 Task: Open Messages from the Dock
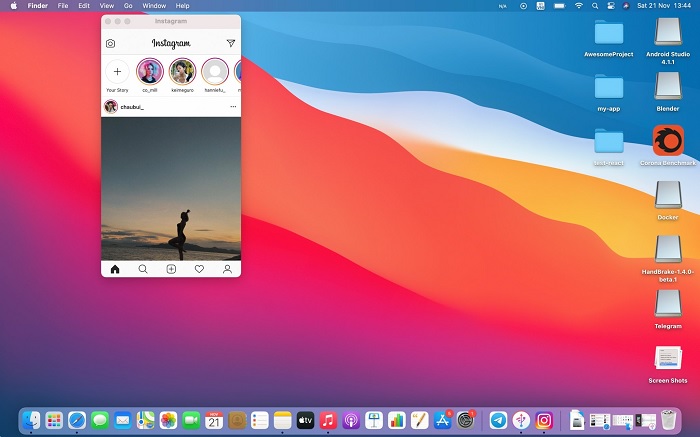(100, 420)
